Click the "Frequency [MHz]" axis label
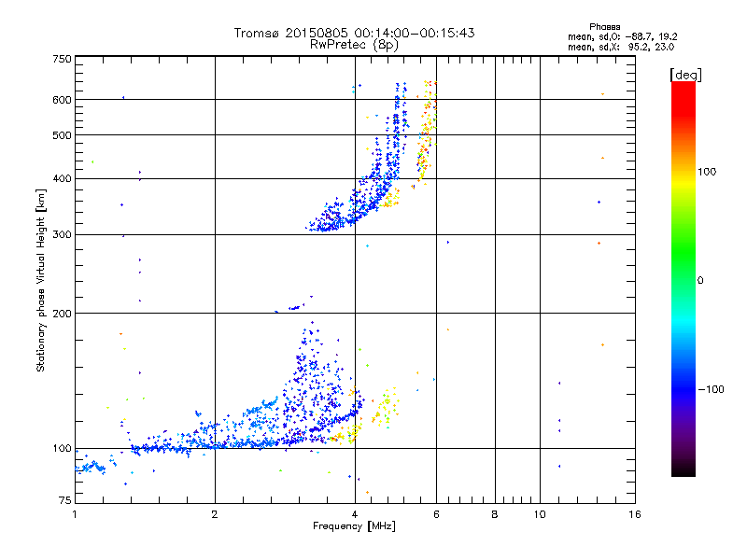This screenshot has width=747, height=560. point(354,526)
